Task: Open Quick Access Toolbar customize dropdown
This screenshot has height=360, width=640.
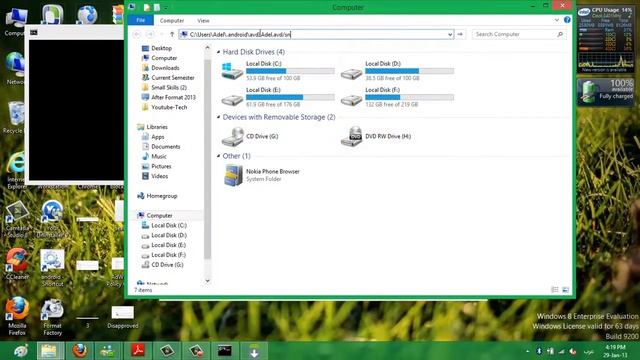Action: 166,7
